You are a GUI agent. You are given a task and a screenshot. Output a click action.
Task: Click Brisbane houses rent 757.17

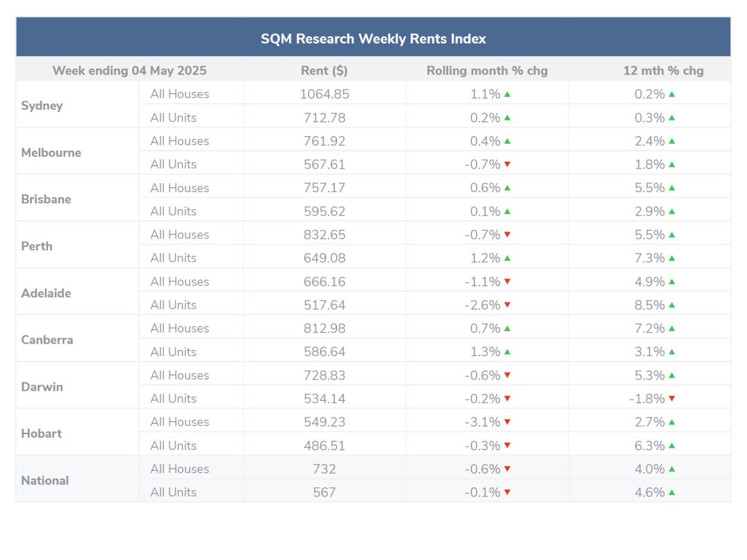pyautogui.click(x=324, y=187)
